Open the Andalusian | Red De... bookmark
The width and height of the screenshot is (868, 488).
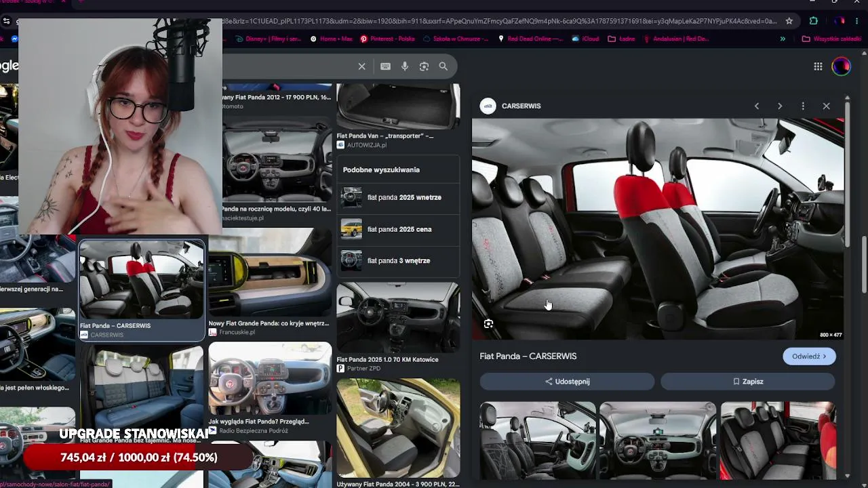[x=676, y=39]
